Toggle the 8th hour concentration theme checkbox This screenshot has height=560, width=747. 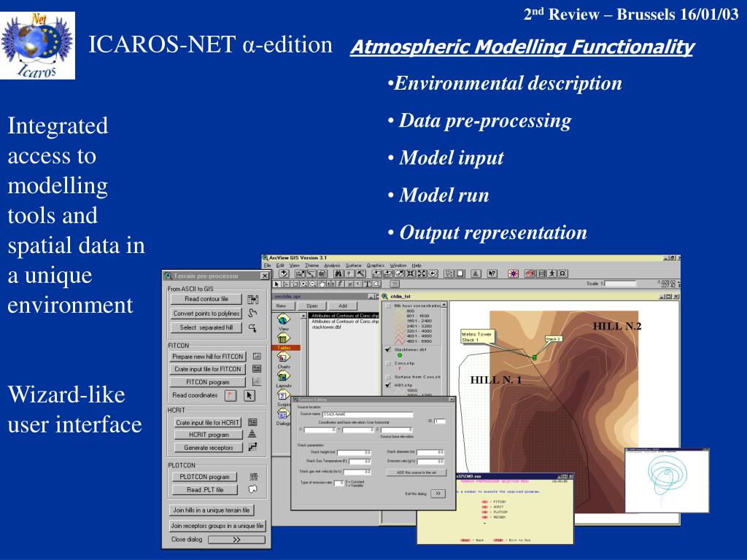coord(388,306)
